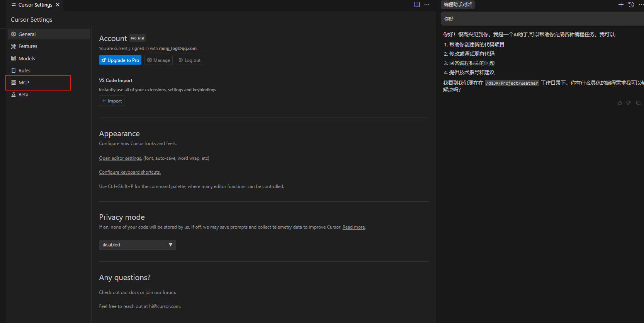Click the Models chart icon in sidebar
Screen dimensions: 644x323
(x=14, y=58)
